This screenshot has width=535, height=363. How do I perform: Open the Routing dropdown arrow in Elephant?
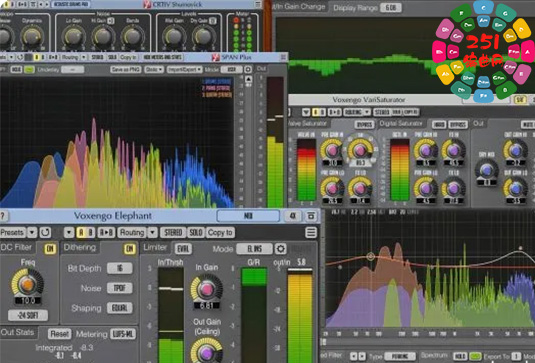tap(153, 233)
